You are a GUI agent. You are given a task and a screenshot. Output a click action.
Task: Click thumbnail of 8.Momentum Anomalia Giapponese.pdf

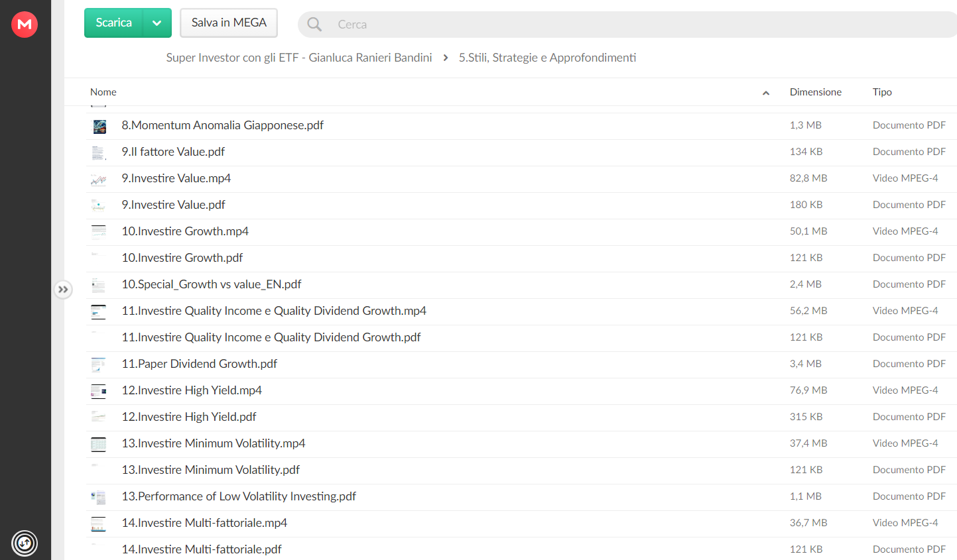pos(99,126)
